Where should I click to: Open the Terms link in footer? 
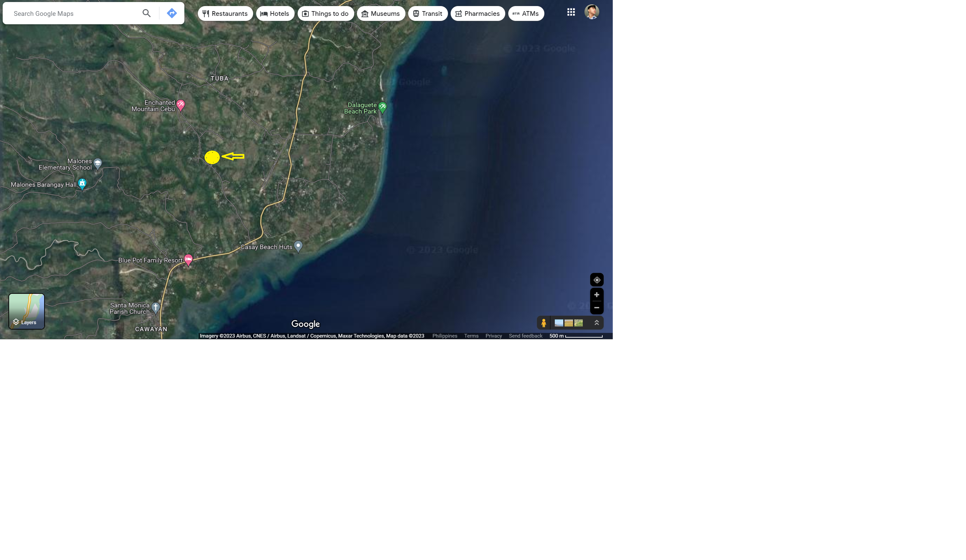471,336
